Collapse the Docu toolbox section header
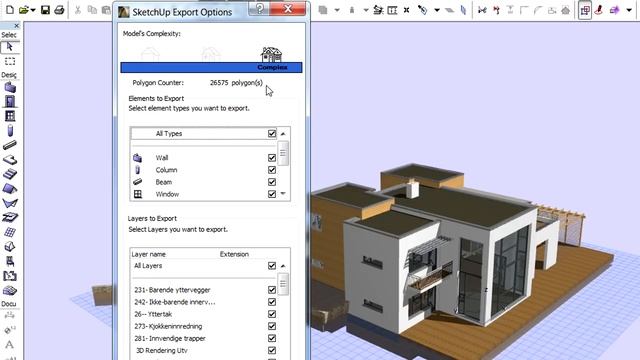Image resolution: width=640 pixels, height=360 pixels. (9, 304)
